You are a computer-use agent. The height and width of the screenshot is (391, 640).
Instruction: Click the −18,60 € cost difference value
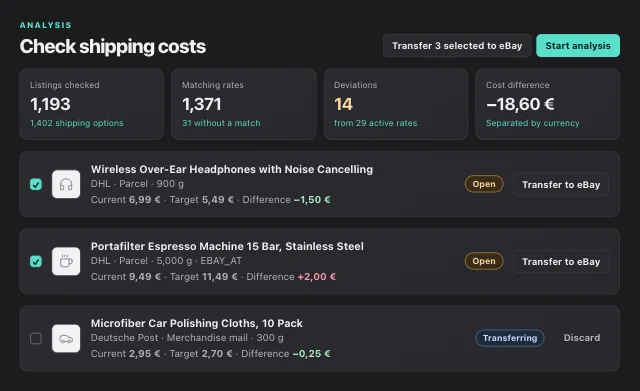pyautogui.click(x=520, y=104)
